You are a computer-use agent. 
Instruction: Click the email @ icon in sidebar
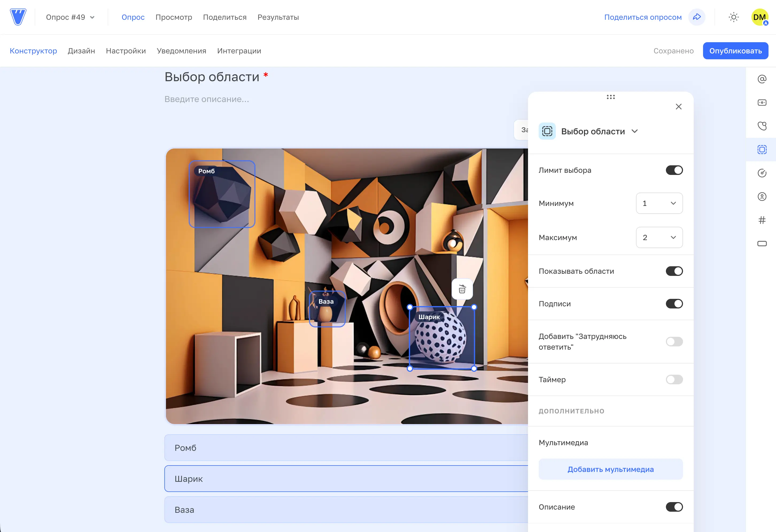point(762,79)
